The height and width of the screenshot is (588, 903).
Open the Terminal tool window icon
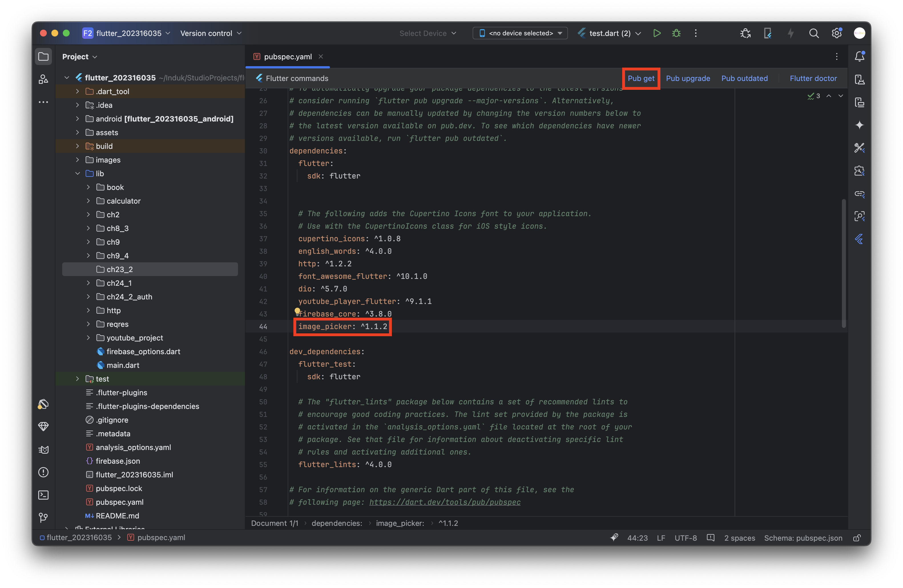(x=43, y=495)
